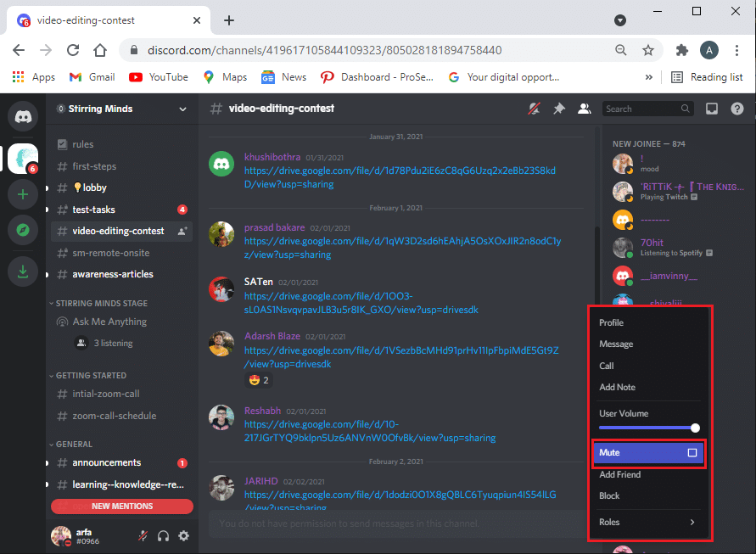
Task: Adjust the User Volume slider
Action: click(696, 428)
